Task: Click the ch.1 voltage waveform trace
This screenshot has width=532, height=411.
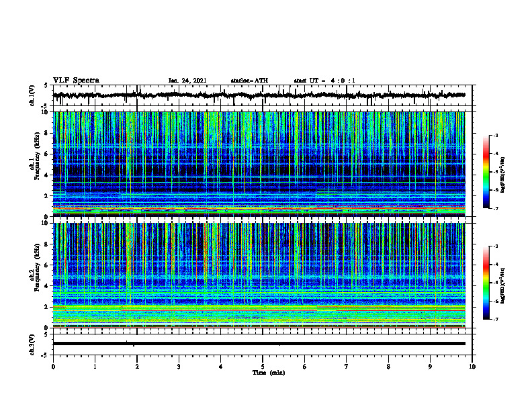Action: [259, 95]
